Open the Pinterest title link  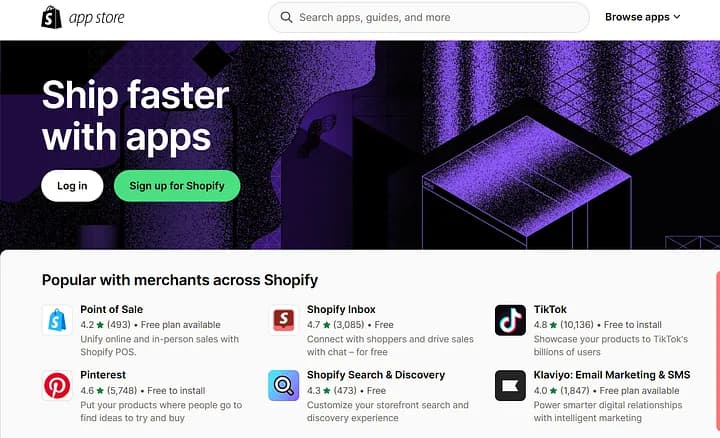pyautogui.click(x=103, y=375)
